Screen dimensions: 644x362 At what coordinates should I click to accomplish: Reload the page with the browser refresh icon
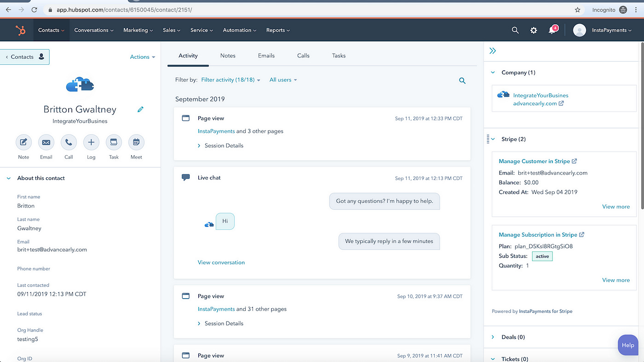tap(34, 9)
